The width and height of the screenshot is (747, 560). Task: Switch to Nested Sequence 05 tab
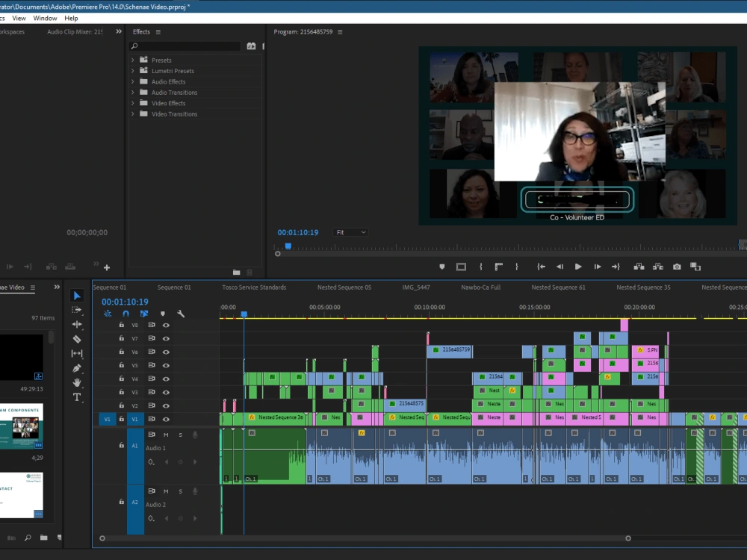coord(344,287)
